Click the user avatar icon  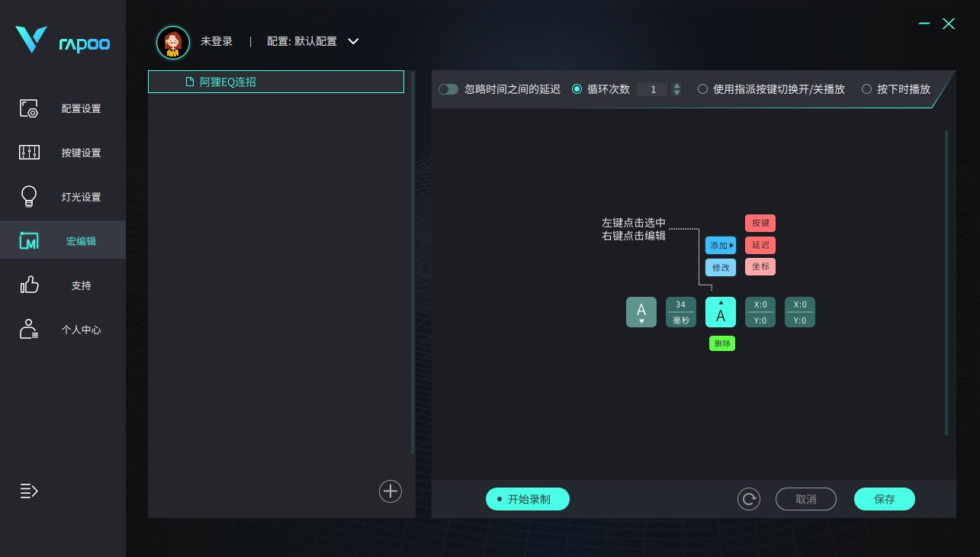173,42
